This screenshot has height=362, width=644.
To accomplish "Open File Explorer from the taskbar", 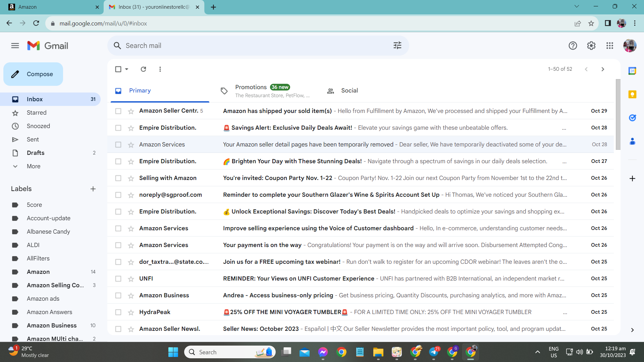I will coord(378,352).
